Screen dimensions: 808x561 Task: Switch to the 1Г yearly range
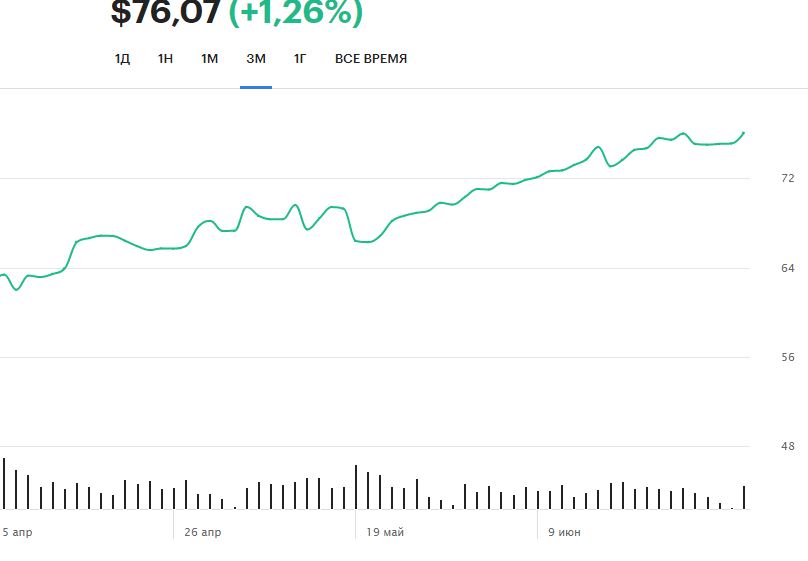[x=300, y=59]
